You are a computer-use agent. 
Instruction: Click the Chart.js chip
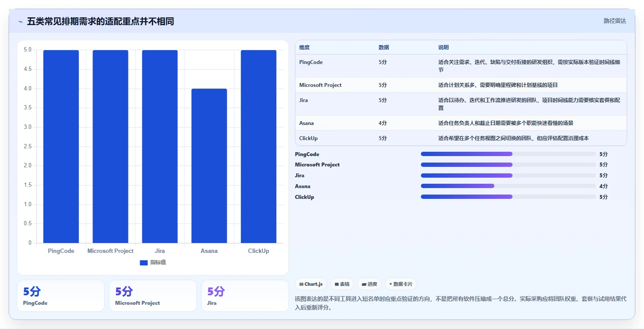(x=311, y=284)
